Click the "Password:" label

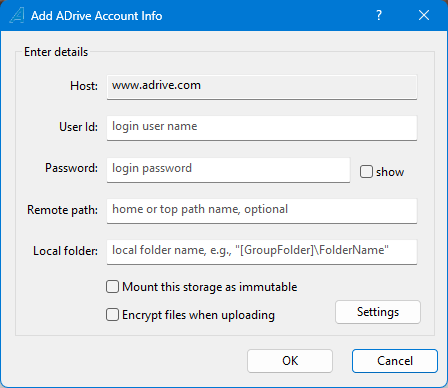tap(72, 168)
